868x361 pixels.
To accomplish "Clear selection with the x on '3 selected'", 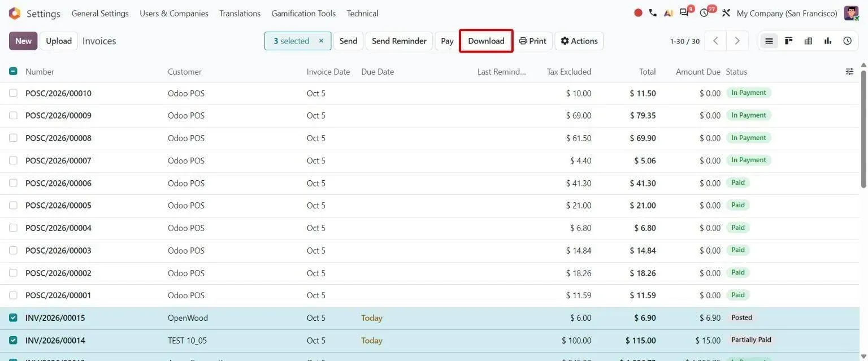I will click(x=321, y=41).
